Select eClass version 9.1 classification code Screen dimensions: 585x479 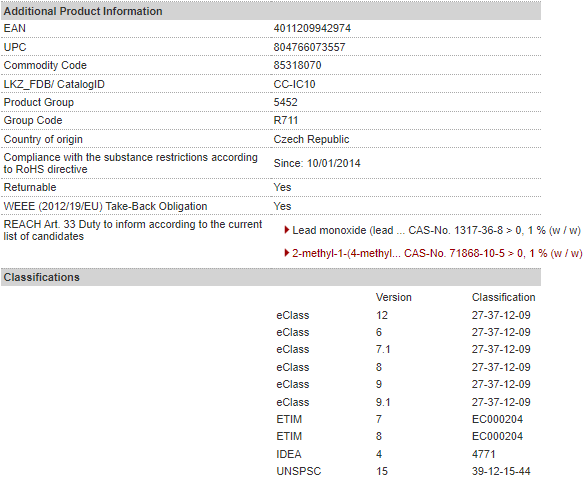[501, 402]
